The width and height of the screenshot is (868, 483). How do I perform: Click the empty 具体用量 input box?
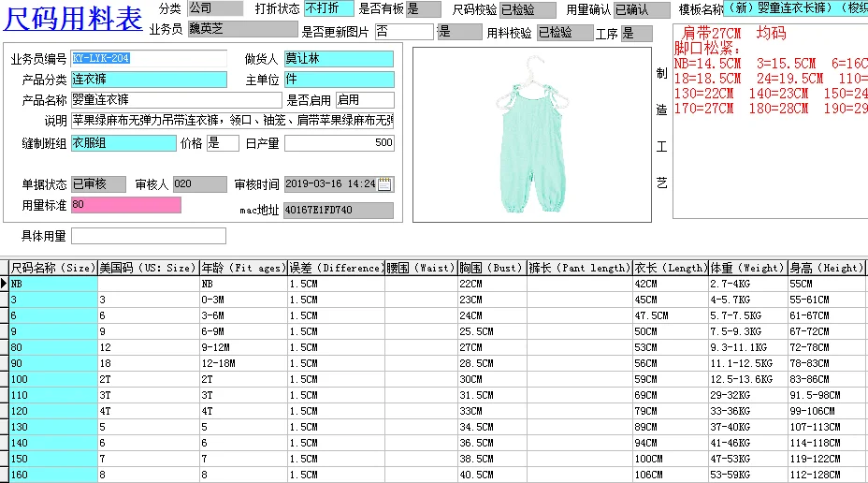click(x=149, y=236)
